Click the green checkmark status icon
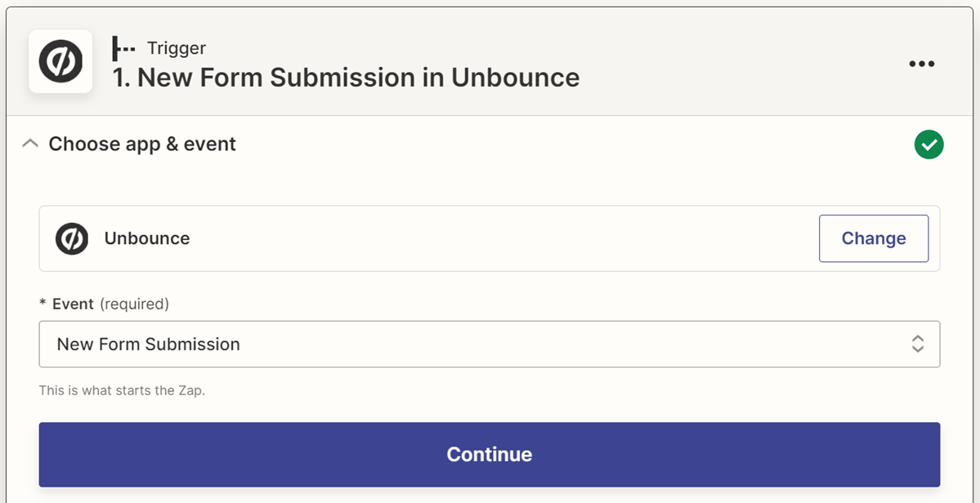This screenshot has width=980, height=503. click(x=929, y=145)
